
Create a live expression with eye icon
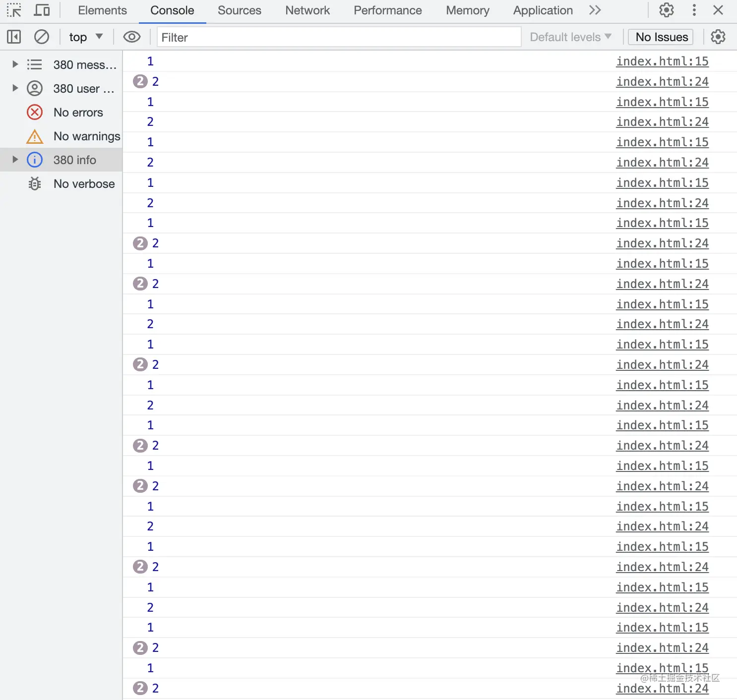[132, 37]
